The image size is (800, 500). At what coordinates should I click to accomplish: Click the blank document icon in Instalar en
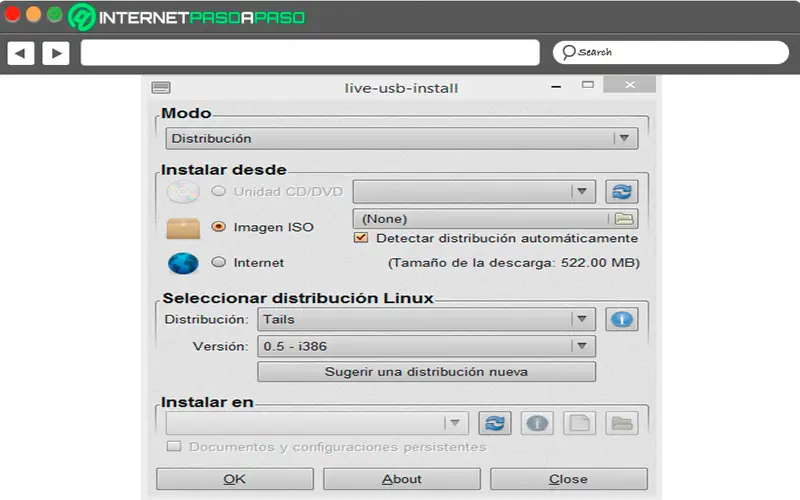point(579,423)
